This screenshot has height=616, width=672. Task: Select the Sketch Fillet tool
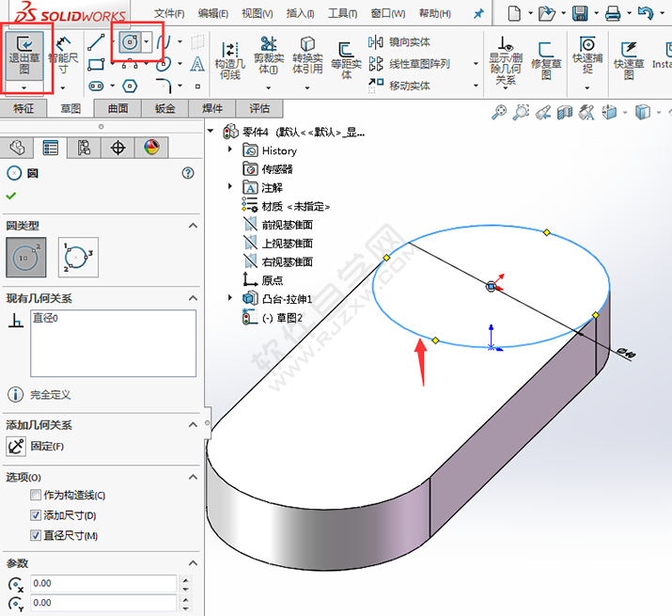[164, 86]
